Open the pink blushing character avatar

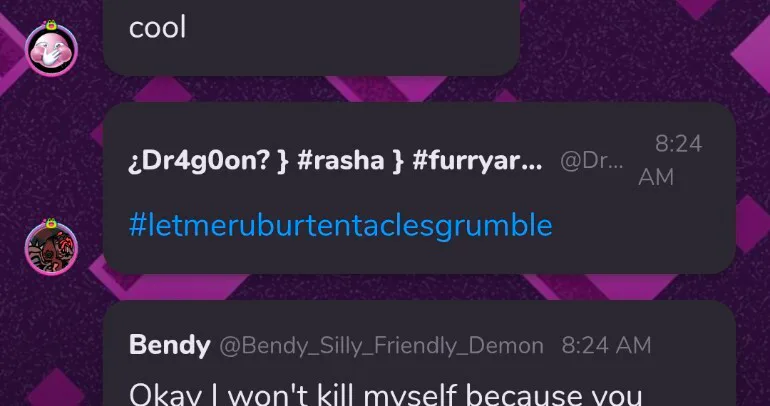(51, 50)
